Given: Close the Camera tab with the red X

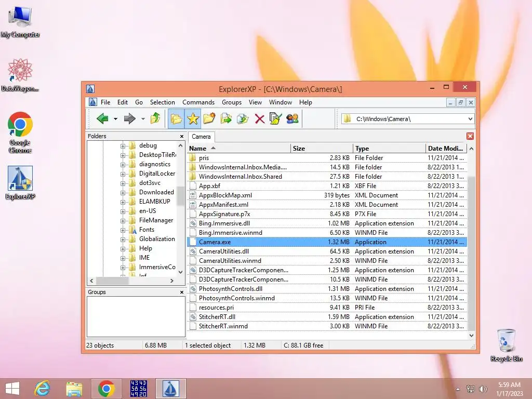Looking at the screenshot, I should tap(470, 136).
